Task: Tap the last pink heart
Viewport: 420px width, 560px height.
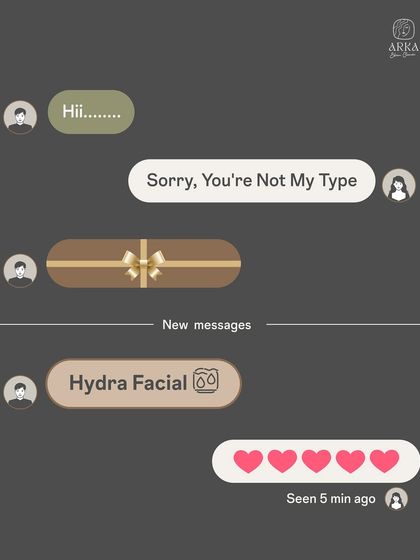Action: 384,461
